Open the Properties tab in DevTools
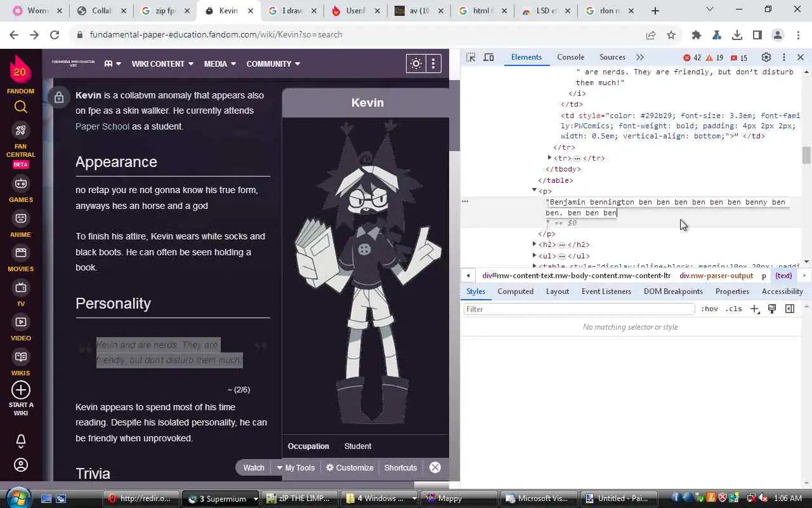Viewport: 812px width, 508px height. (x=732, y=291)
